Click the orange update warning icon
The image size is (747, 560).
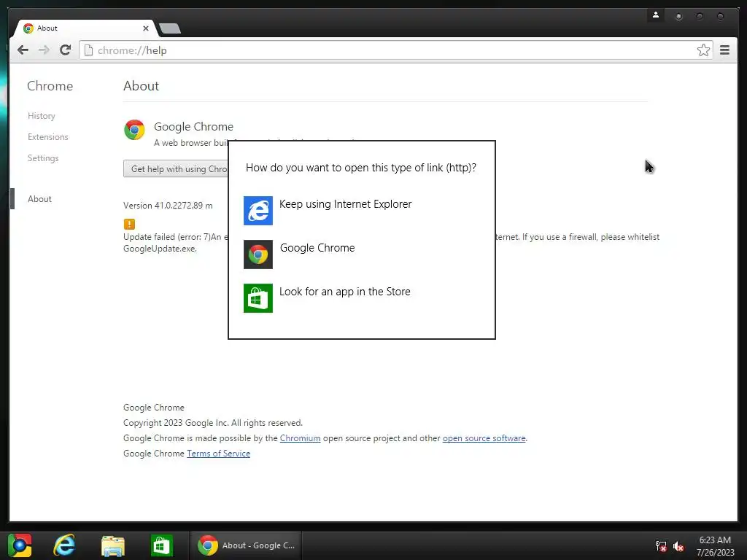[129, 224]
